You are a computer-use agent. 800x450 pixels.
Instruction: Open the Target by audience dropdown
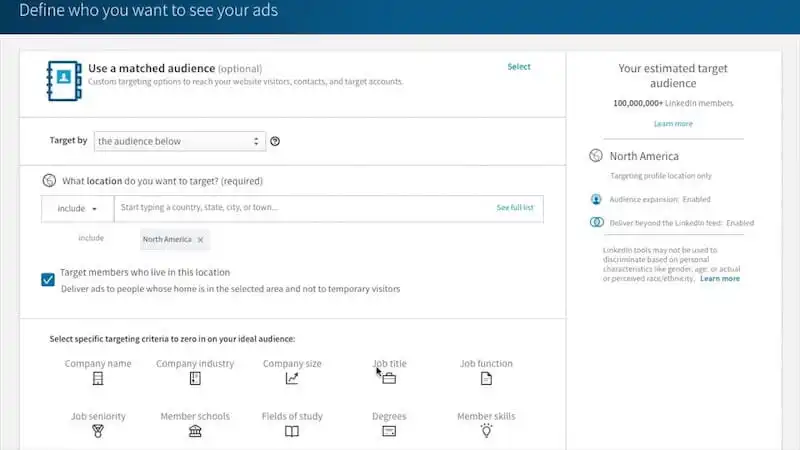tap(178, 142)
